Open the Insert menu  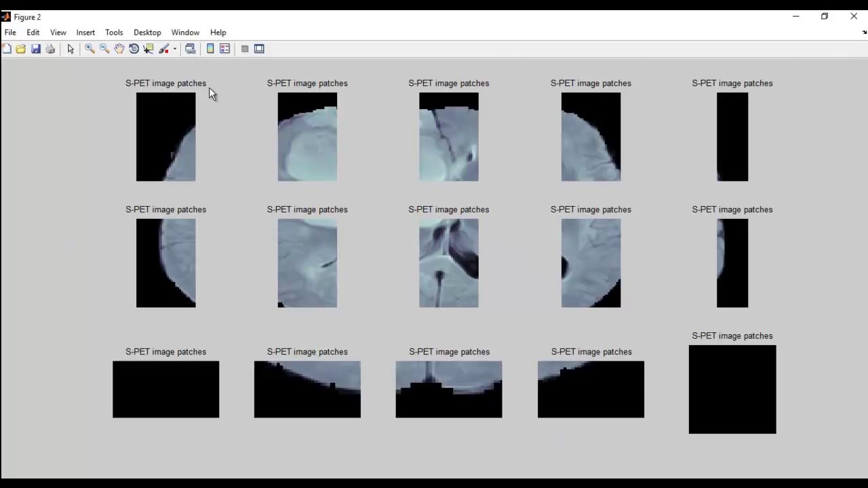point(85,33)
